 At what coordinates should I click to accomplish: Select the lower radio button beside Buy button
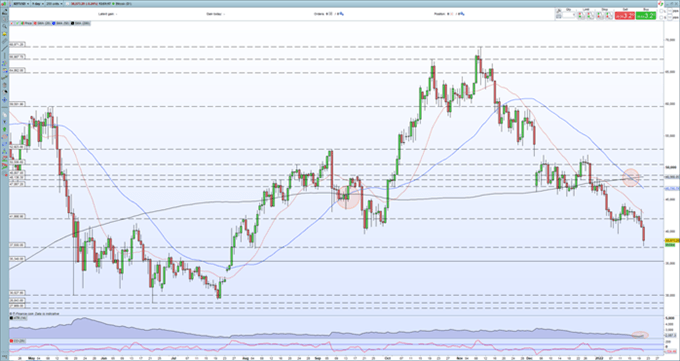pyautogui.click(x=661, y=17)
